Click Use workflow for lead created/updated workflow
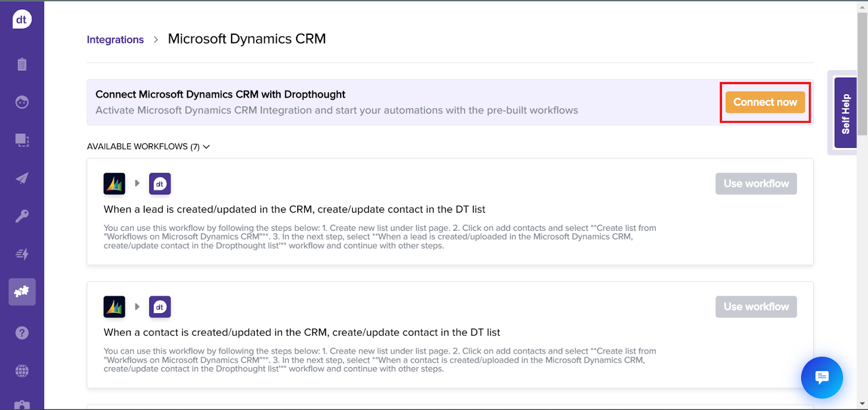This screenshot has height=410, width=868. point(756,184)
